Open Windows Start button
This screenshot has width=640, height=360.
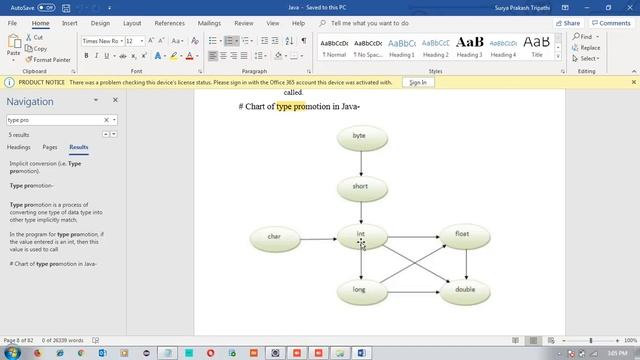pos(12,353)
